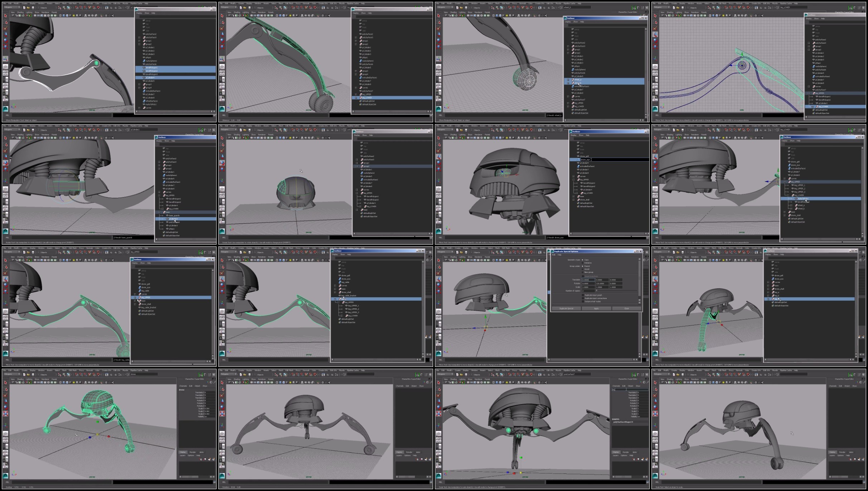Open Polygons menu-set dropdown in Duplicate Special frame

tap(445, 252)
